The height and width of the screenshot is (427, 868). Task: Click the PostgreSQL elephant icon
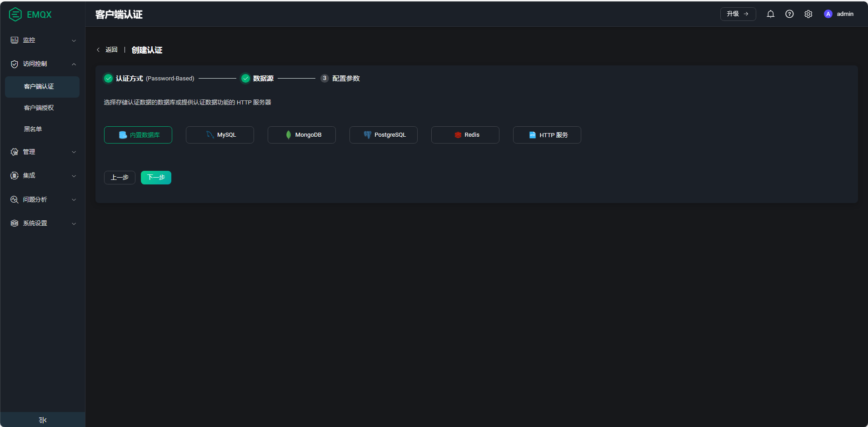coord(367,135)
